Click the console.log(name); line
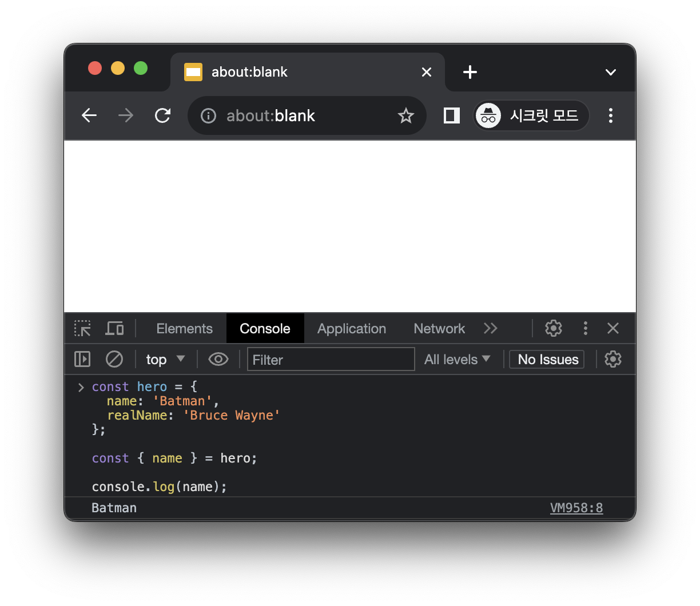This screenshot has height=606, width=700. point(159,487)
